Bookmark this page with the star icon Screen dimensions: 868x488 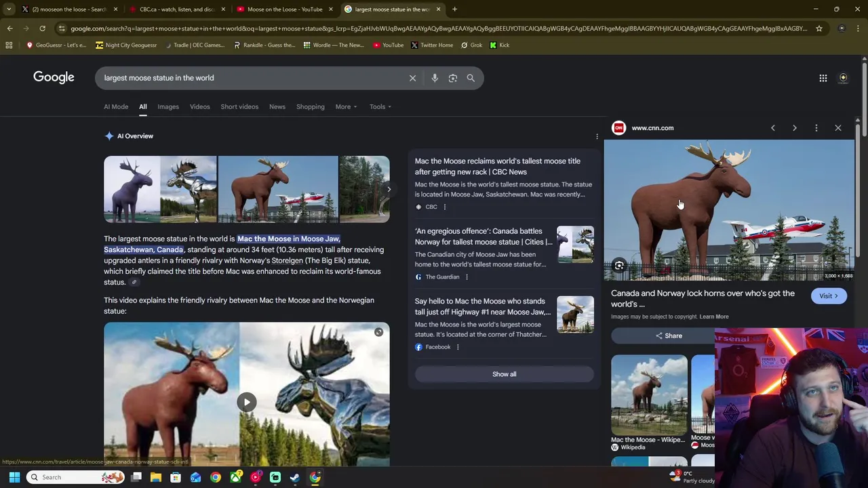pyautogui.click(x=819, y=28)
